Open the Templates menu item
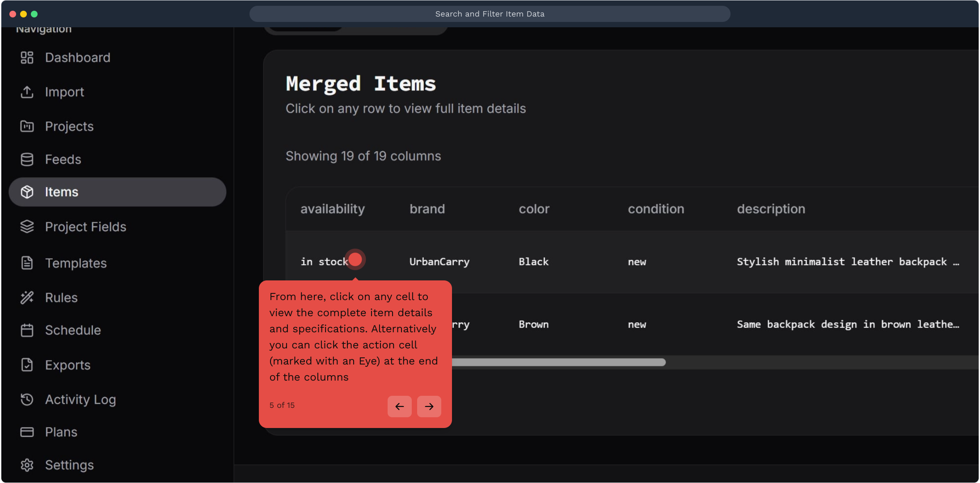 point(76,263)
